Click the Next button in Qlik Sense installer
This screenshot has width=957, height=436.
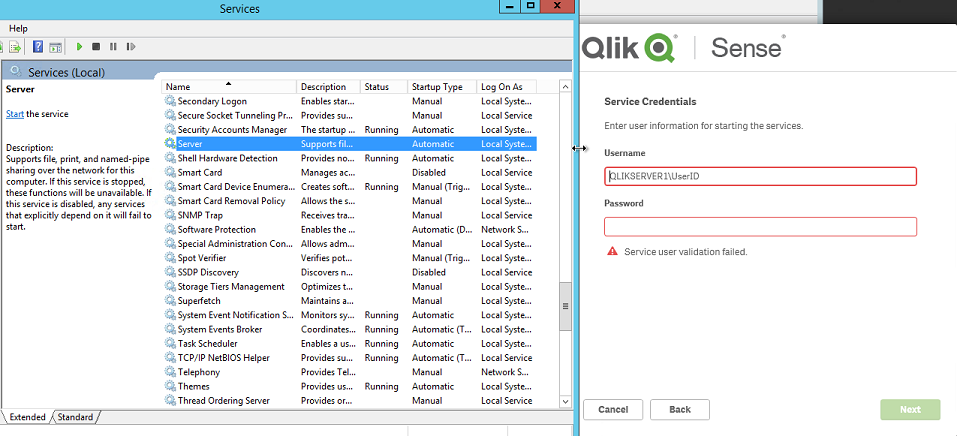pos(910,410)
